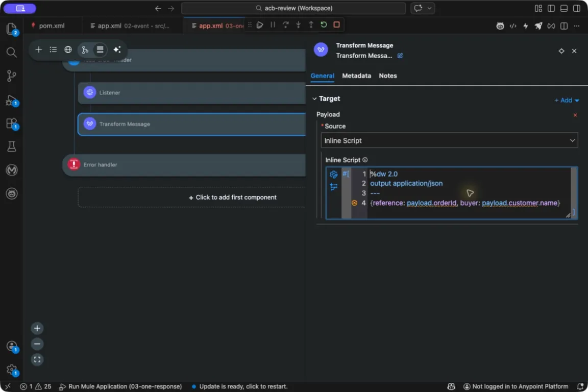The height and width of the screenshot is (392, 588).
Task: Open the acb-review workspace search bar
Action: [x=293, y=8]
